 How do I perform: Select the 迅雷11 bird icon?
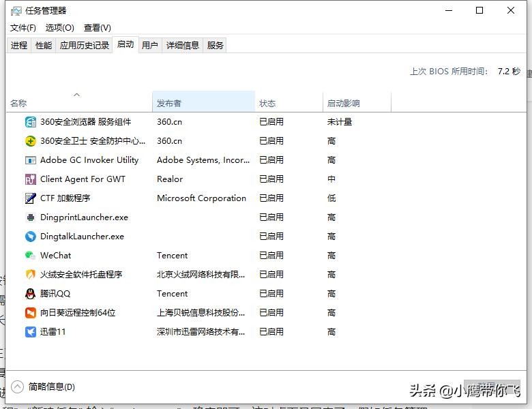tap(30, 332)
